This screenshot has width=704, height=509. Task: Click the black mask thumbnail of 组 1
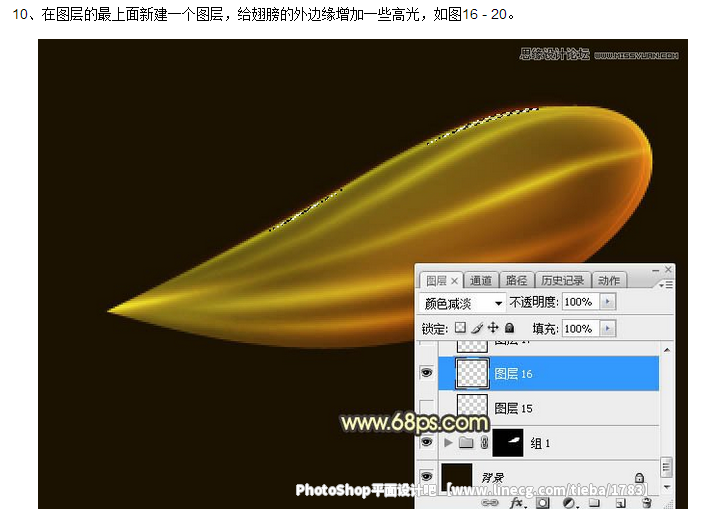(x=508, y=443)
